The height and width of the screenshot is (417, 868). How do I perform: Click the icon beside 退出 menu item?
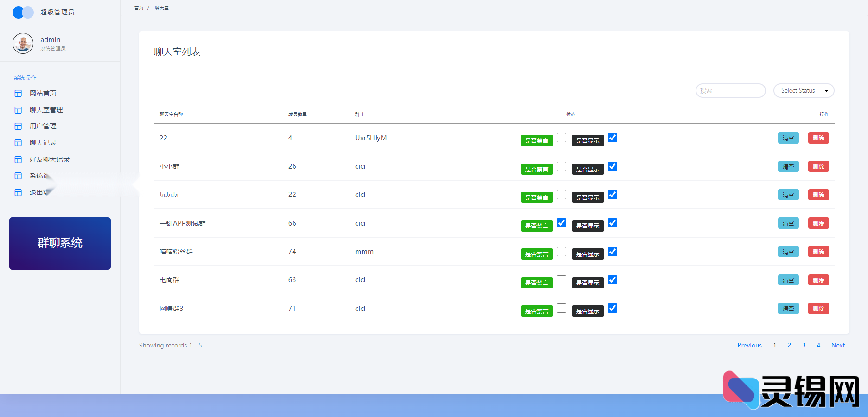click(x=18, y=193)
